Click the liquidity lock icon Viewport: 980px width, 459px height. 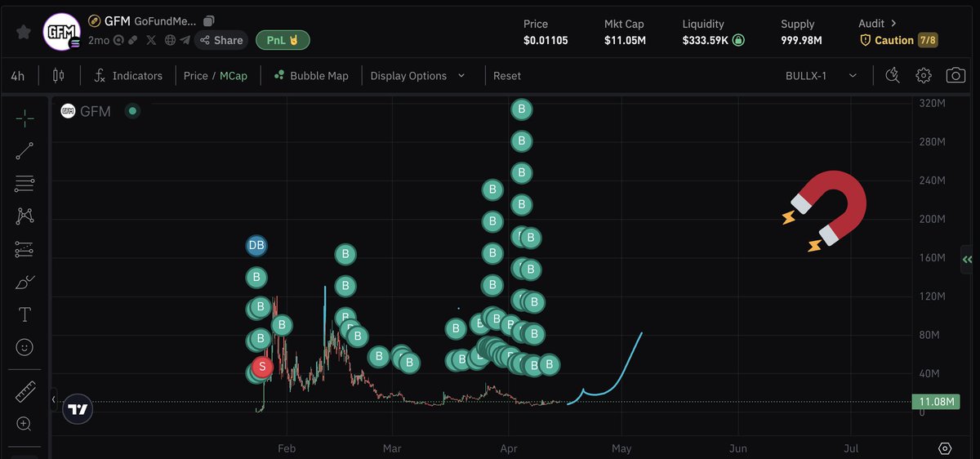click(x=738, y=40)
